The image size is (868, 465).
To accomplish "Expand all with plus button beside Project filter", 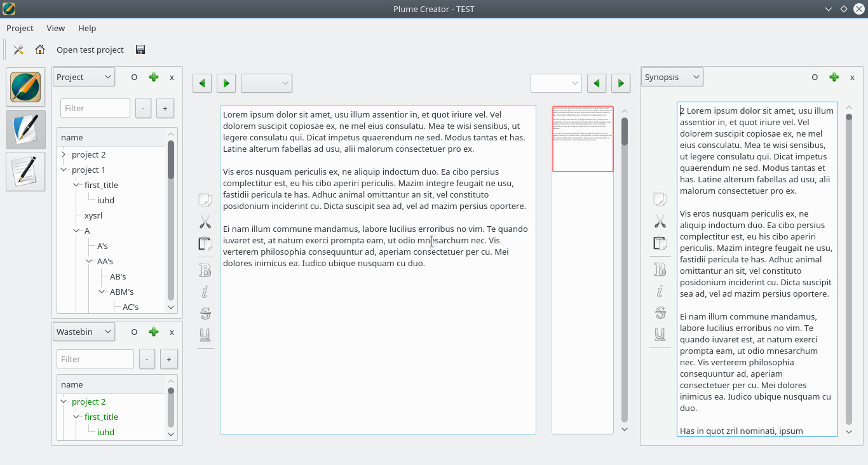I will click(165, 108).
